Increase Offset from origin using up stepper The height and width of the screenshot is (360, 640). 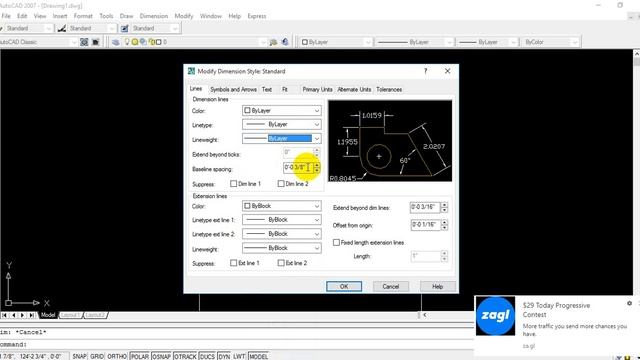point(444,222)
